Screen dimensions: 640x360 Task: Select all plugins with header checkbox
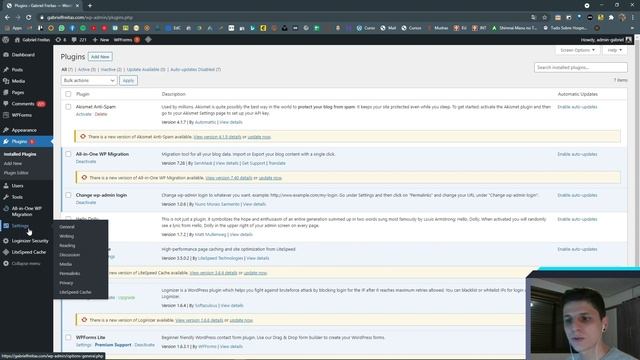68,94
